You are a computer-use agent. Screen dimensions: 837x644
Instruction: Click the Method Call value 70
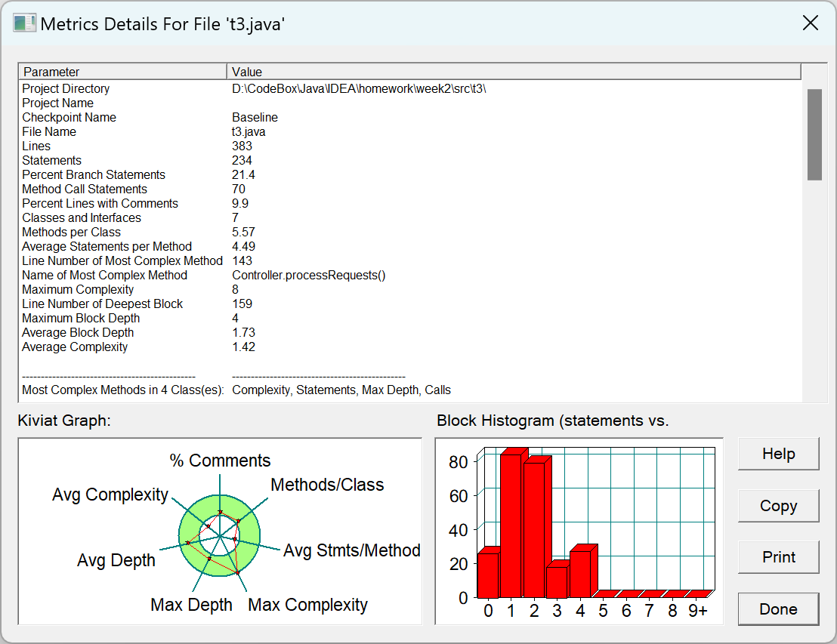pyautogui.click(x=239, y=190)
